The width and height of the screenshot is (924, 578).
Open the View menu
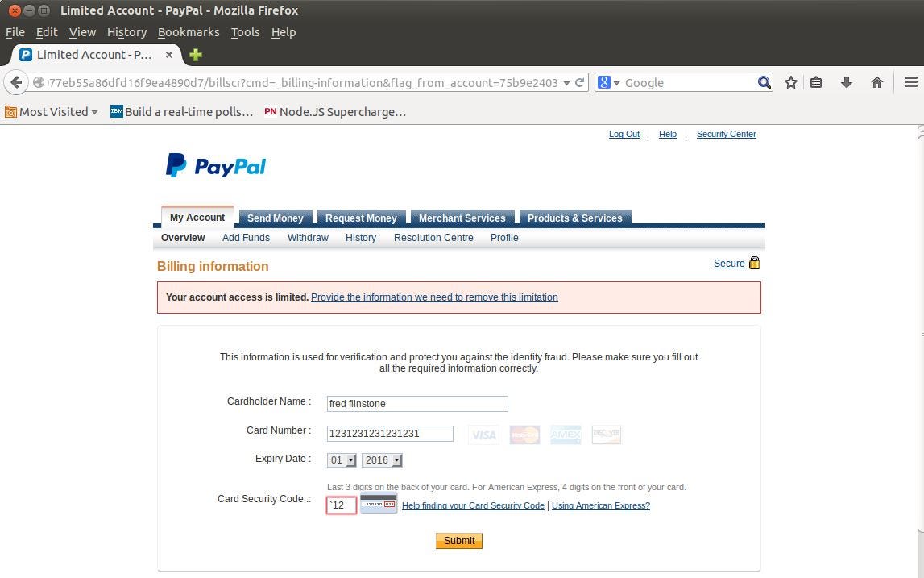point(82,32)
